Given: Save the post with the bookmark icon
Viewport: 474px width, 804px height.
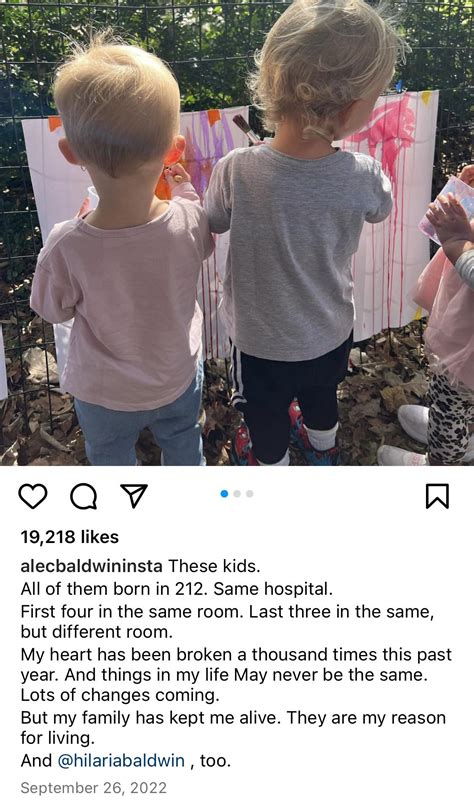Looking at the screenshot, I should [438, 496].
